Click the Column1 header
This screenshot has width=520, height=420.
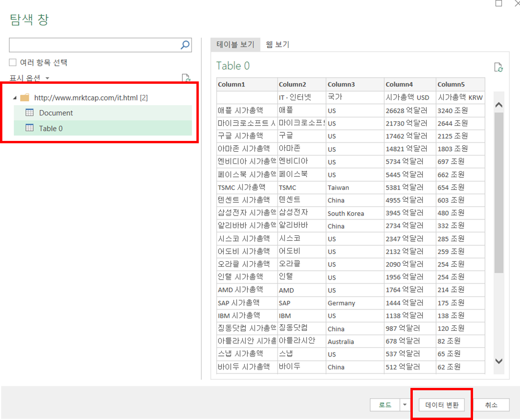click(247, 84)
